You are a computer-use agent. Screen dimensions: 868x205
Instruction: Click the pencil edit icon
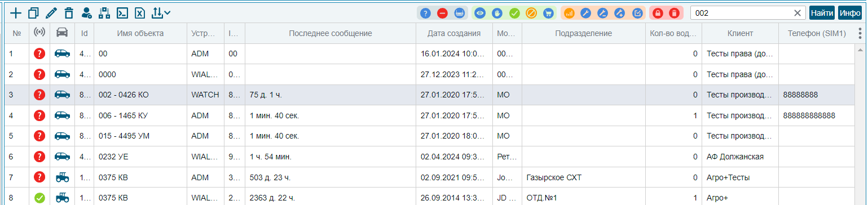51,12
